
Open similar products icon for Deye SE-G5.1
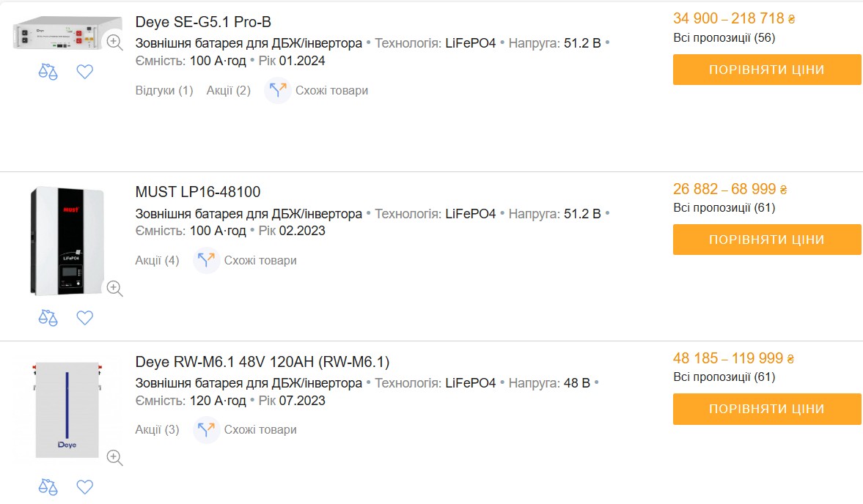pyautogui.click(x=278, y=91)
